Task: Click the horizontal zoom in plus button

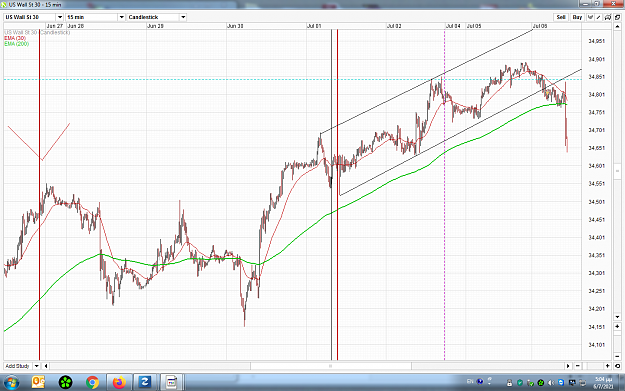Action: 608,366
